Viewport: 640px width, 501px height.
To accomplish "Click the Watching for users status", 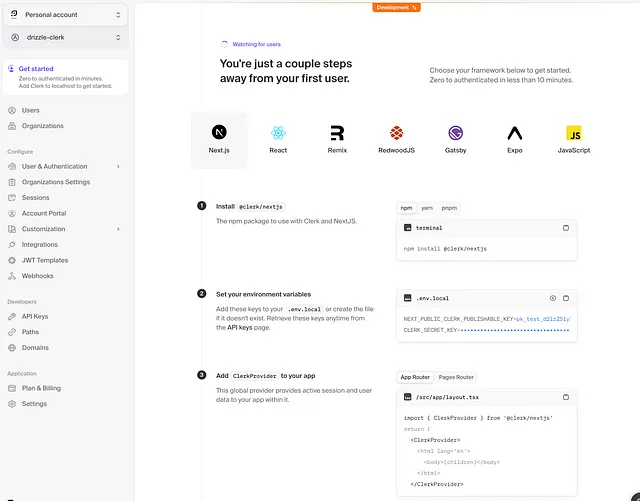I will (x=251, y=44).
